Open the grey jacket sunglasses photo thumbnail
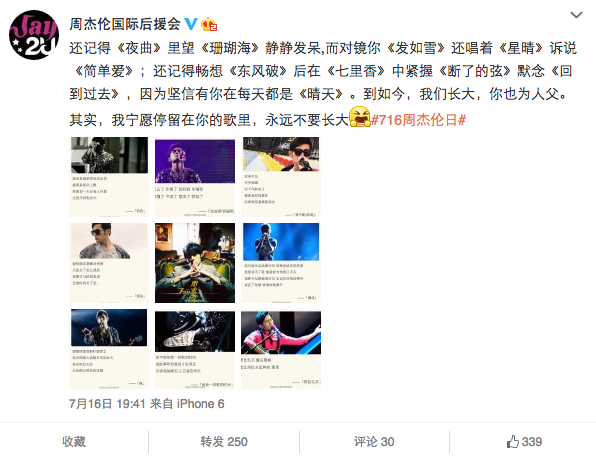Screen dimensions: 596x459 [x=109, y=263]
